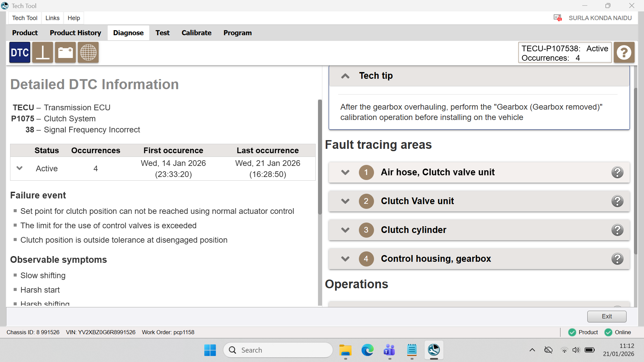Expand Air hose, Clutch valve unit area

(345, 172)
